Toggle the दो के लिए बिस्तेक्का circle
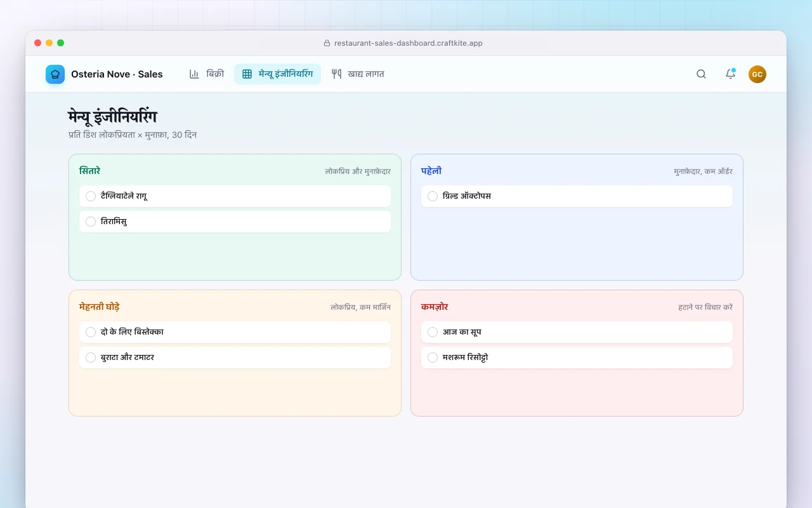The height and width of the screenshot is (508, 812). coord(91,332)
